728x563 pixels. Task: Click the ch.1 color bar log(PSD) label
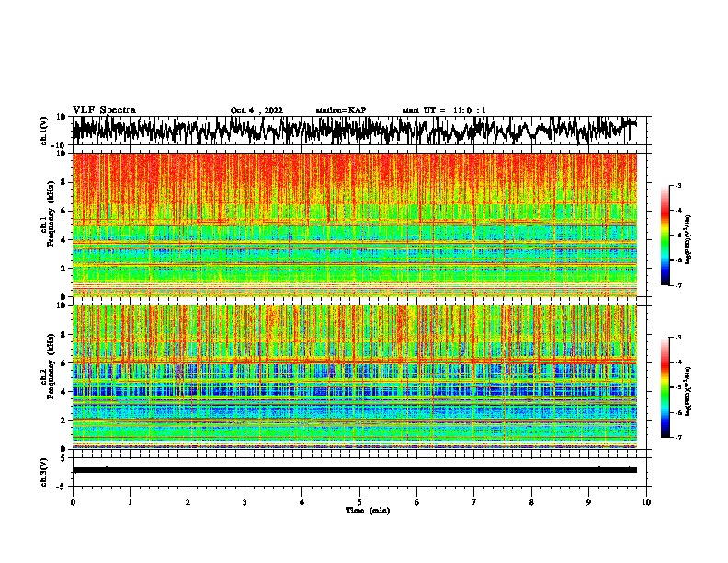688,240
